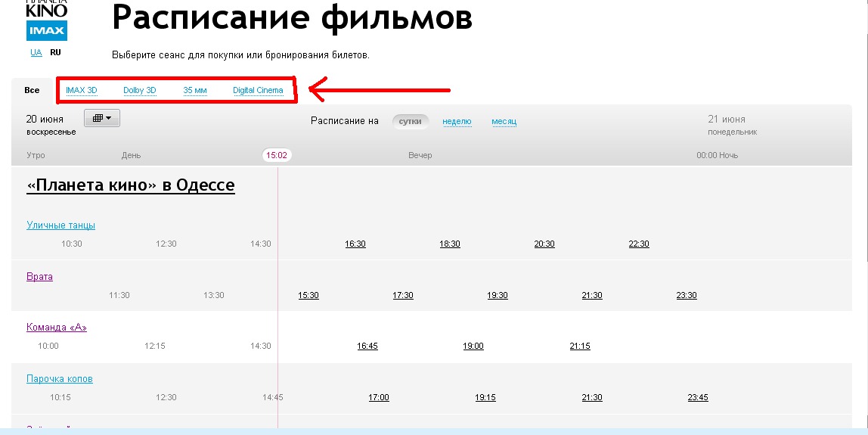
Task: Open Парочка копов movie page
Action: click(x=60, y=379)
